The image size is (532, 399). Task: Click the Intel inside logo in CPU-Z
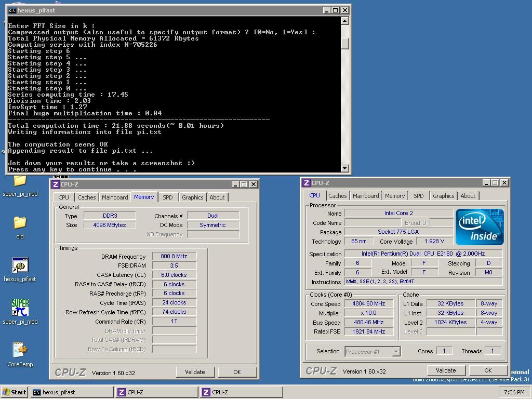480,227
